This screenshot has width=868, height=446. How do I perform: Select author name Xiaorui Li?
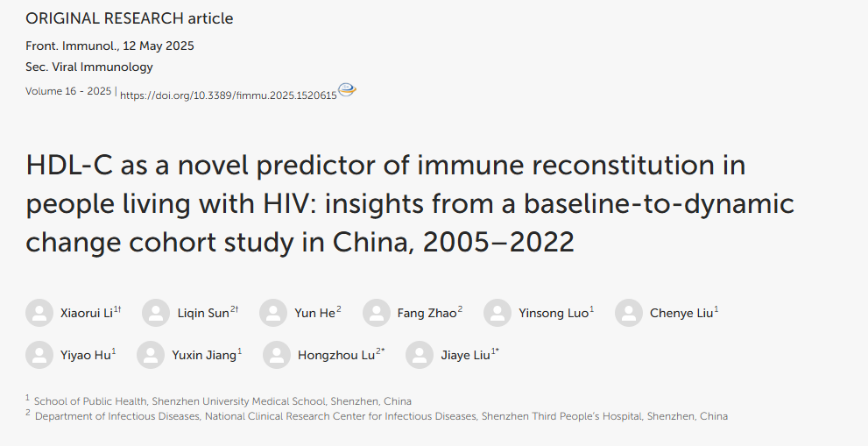[x=85, y=314]
